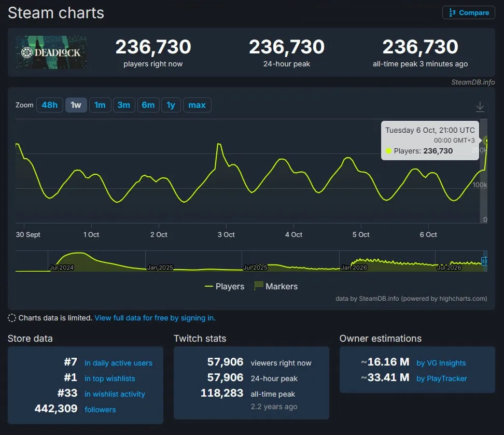This screenshot has width=504, height=435.
Task: Select the 6m zoom range
Action: click(x=148, y=105)
